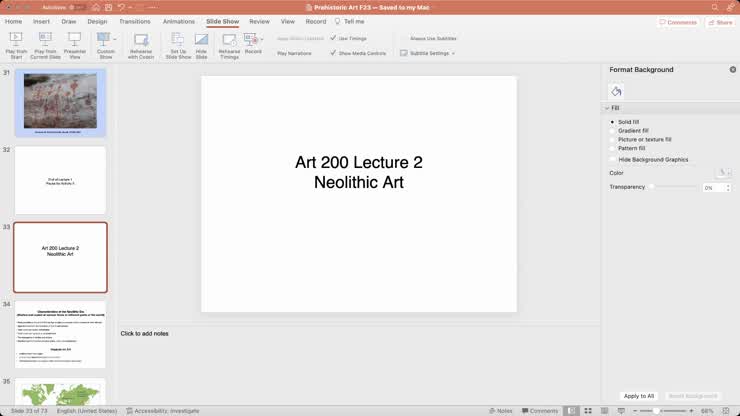Click the search magnifier in title bar
The width and height of the screenshot is (740, 416).
click(715, 8)
